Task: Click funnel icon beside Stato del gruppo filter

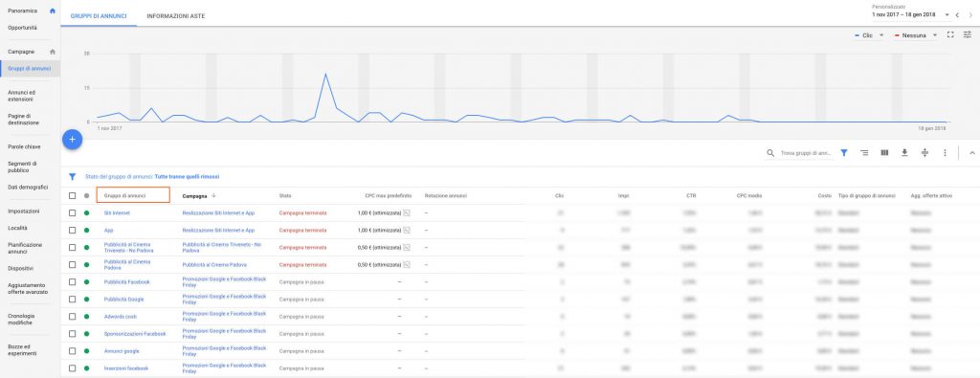Action: 73,177
